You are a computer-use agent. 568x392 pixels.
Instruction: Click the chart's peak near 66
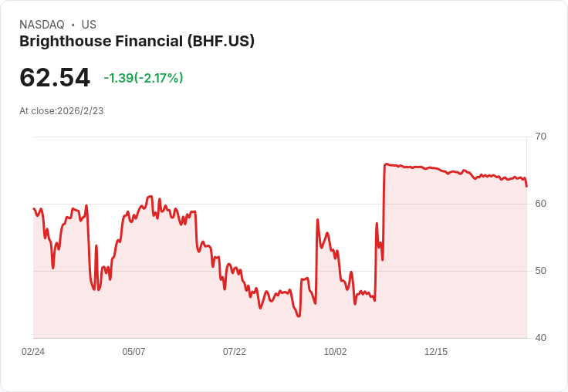tap(386, 164)
